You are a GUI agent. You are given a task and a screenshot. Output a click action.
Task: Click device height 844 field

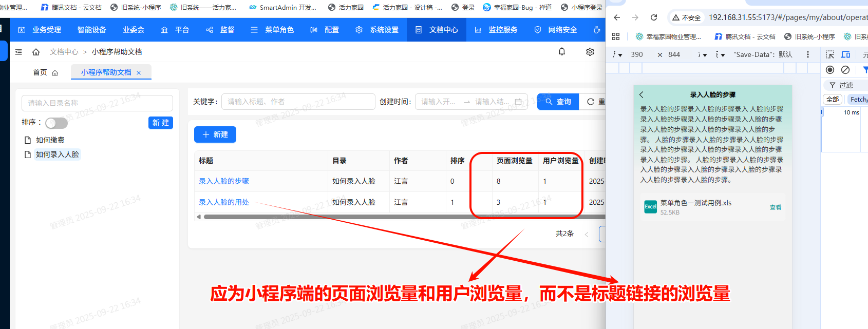coord(674,54)
